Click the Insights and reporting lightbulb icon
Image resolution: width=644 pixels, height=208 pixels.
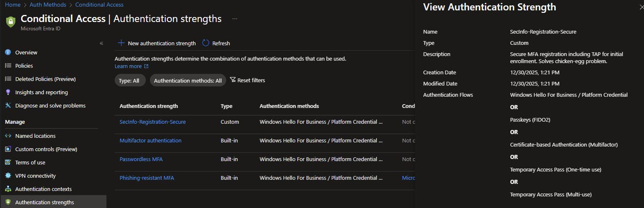click(x=8, y=92)
